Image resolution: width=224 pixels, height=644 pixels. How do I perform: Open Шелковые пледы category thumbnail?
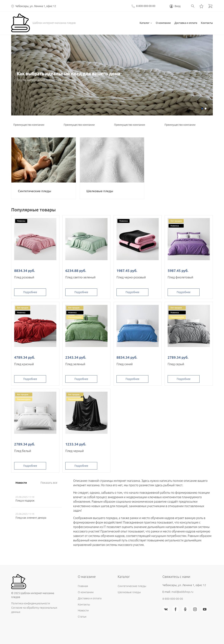(x=112, y=160)
